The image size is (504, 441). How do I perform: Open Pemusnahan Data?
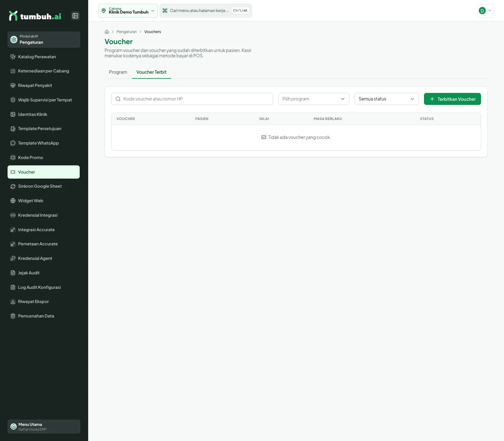click(43, 316)
